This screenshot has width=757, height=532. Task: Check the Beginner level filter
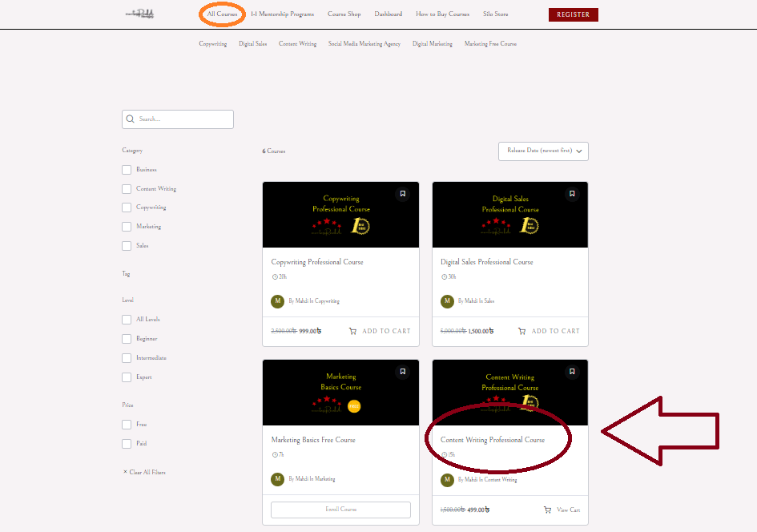coord(127,339)
